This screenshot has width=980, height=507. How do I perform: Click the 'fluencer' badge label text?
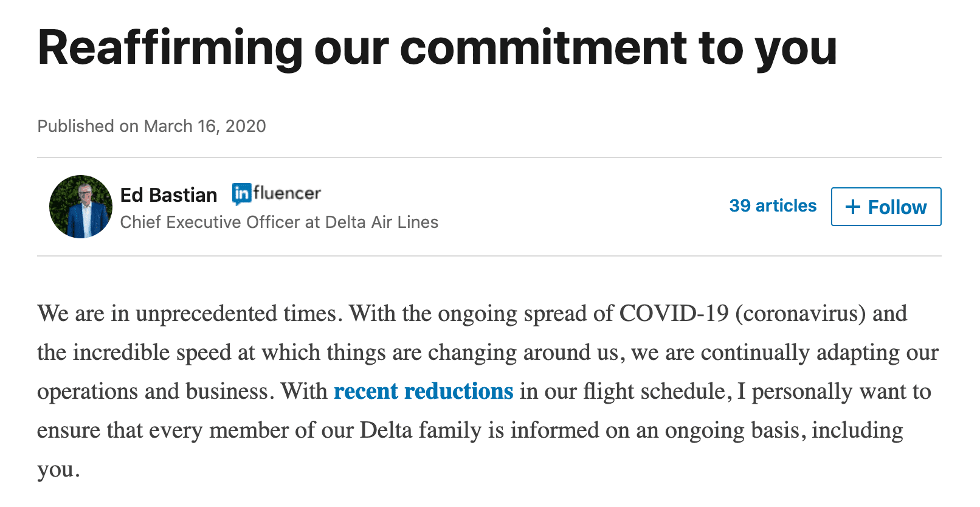[x=287, y=193]
